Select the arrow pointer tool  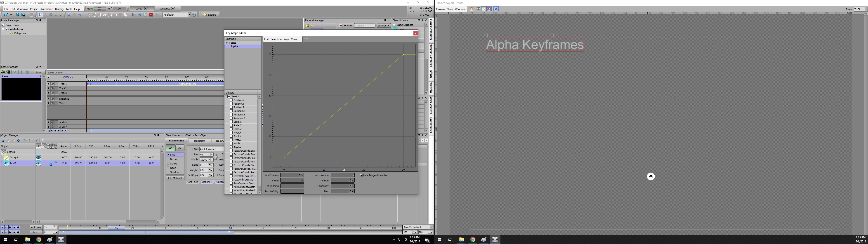coord(40,15)
